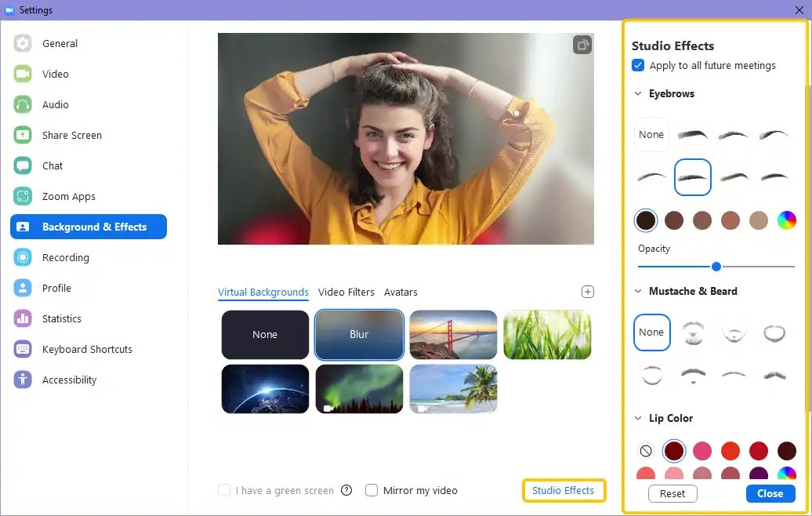Select the Blur virtual background thumbnail
The height and width of the screenshot is (516, 812).
point(359,334)
